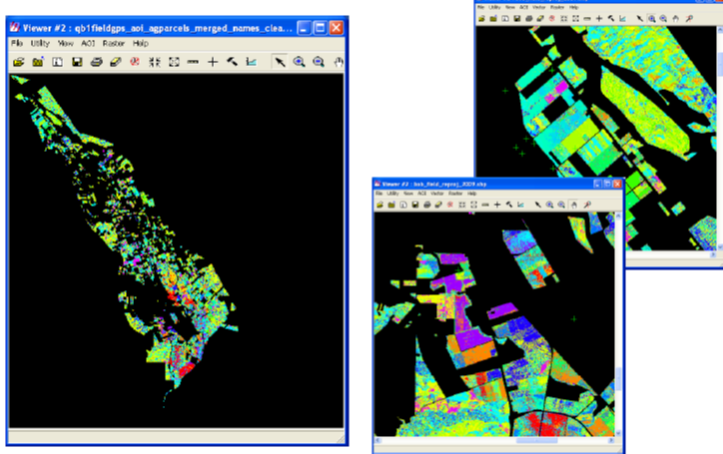Screen dimensions: 723x454
Task: Open the Raster menu in qb1fieldgps viewer
Action: pos(113,44)
